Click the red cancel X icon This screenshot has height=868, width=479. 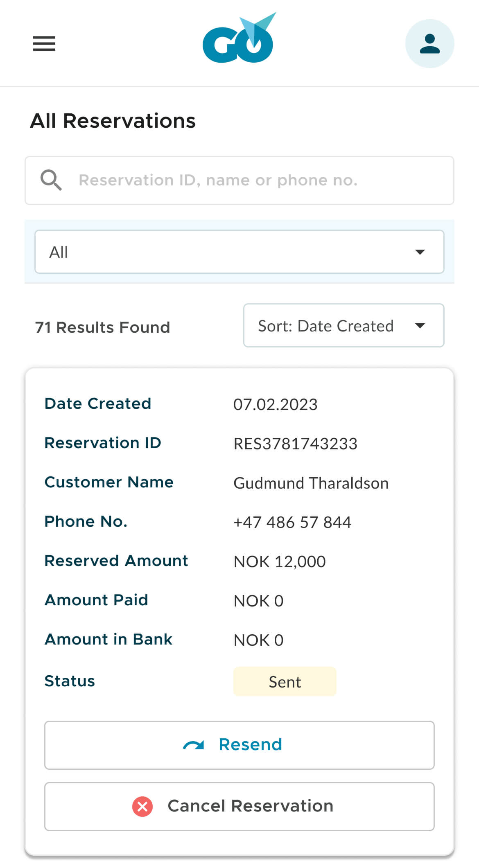(x=142, y=807)
